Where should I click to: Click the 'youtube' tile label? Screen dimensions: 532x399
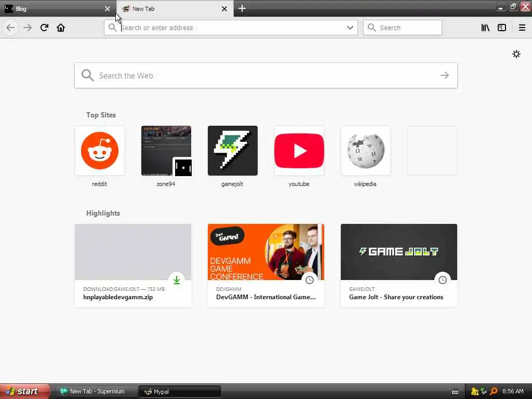coord(299,184)
